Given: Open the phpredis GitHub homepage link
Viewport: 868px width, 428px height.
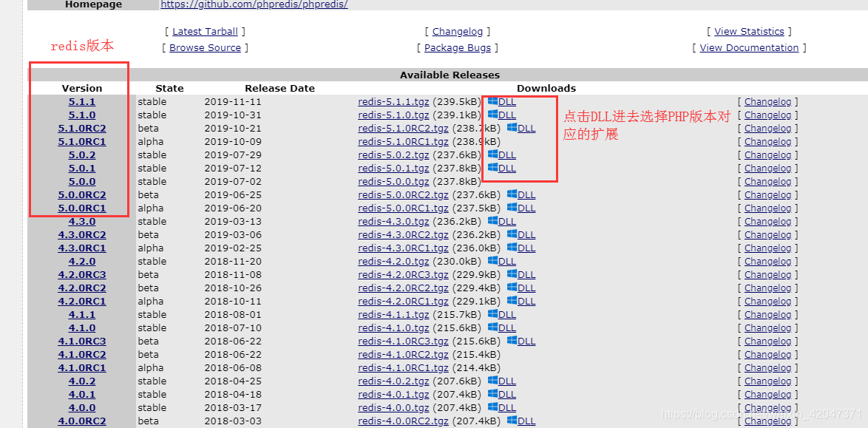Looking at the screenshot, I should pyautogui.click(x=254, y=5).
